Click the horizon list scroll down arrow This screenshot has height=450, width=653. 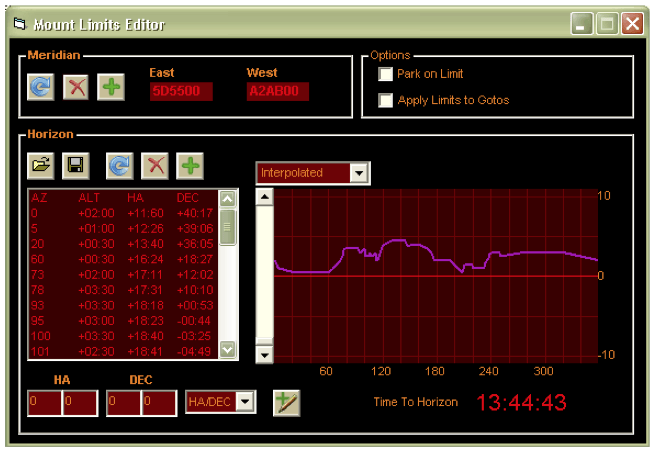pyautogui.click(x=227, y=349)
